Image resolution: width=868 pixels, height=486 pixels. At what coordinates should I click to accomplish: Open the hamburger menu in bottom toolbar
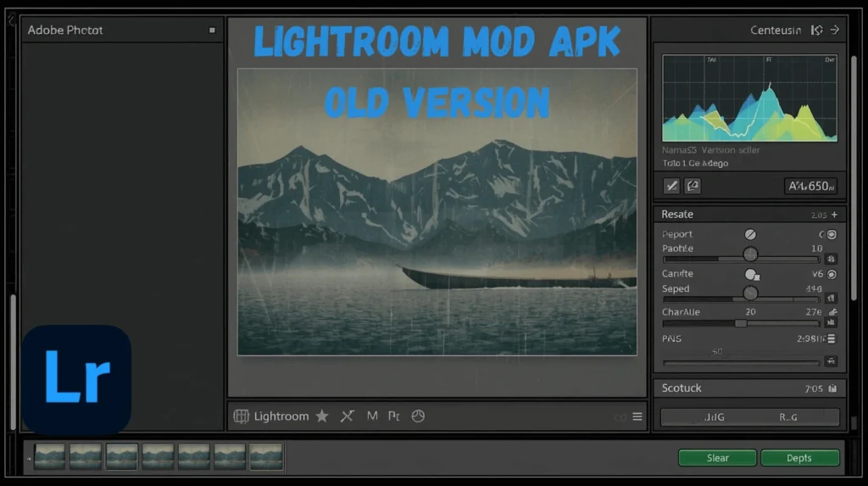[637, 416]
